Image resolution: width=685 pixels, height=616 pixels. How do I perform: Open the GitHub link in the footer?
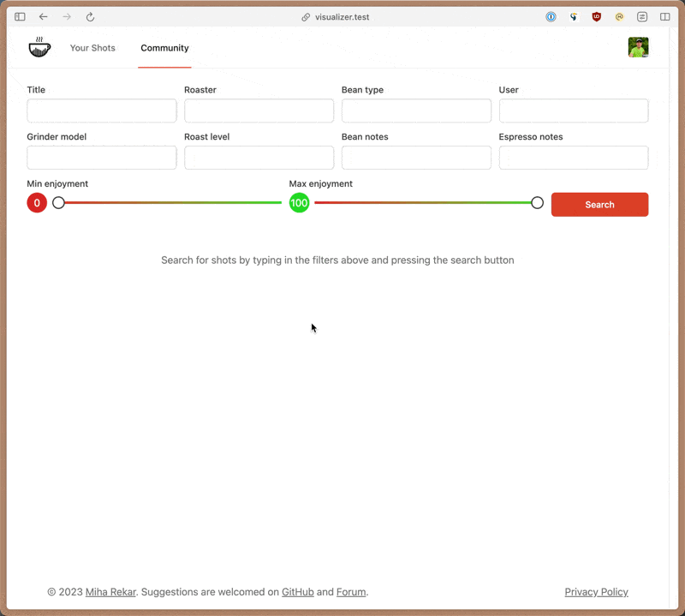tap(297, 592)
